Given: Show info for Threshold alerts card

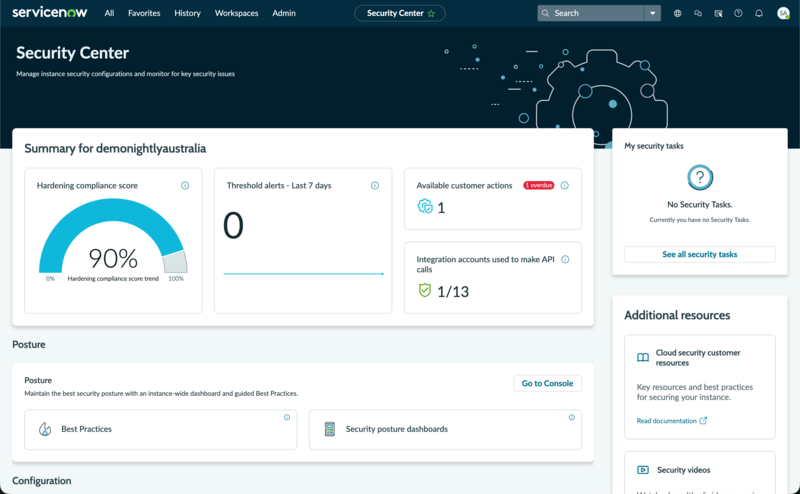Looking at the screenshot, I should point(375,185).
